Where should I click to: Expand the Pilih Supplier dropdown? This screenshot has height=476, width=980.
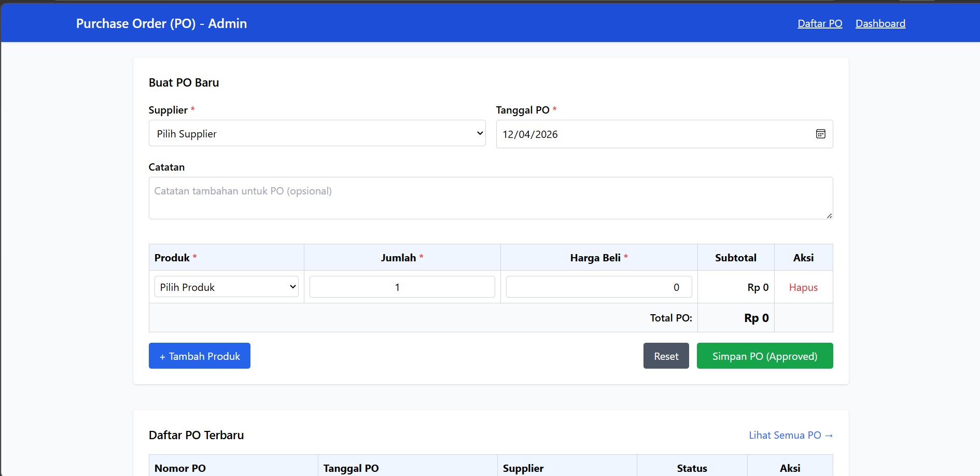[317, 134]
